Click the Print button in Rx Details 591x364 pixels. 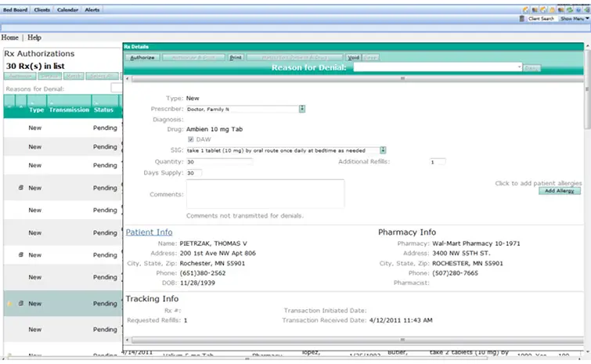pyautogui.click(x=236, y=57)
